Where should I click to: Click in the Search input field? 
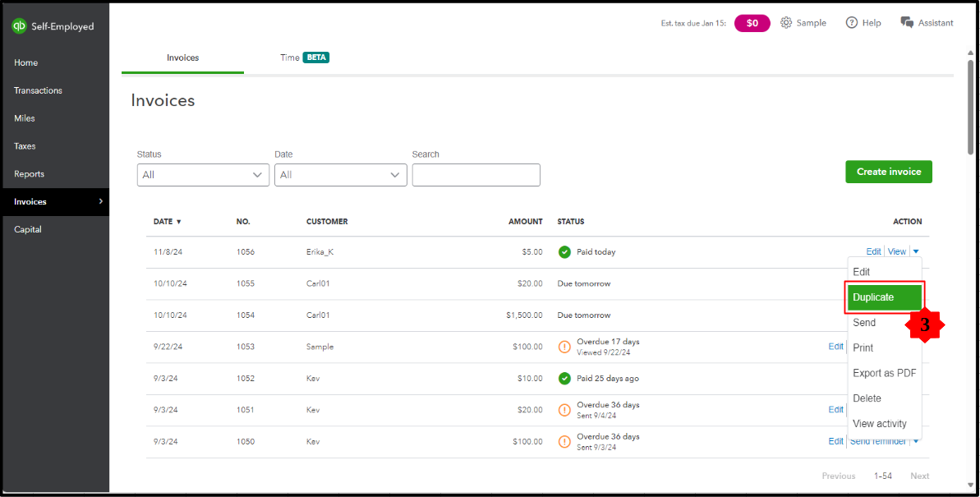click(476, 175)
